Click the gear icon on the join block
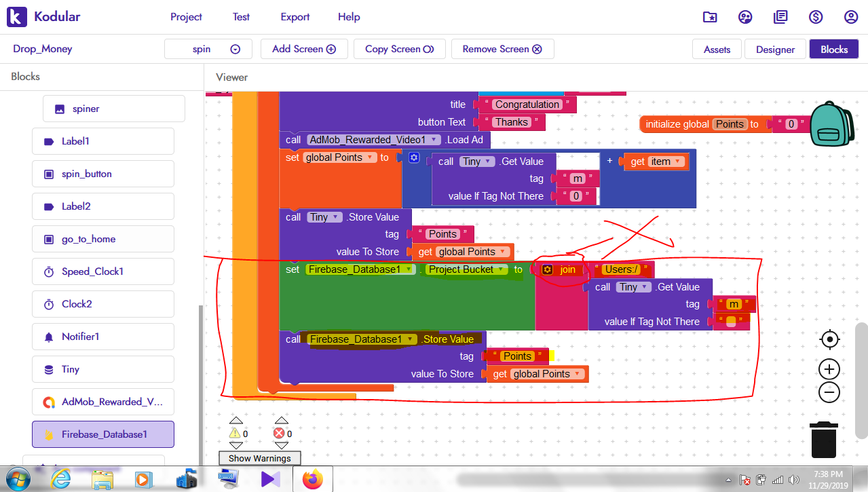This screenshot has width=868, height=492. coord(547,269)
